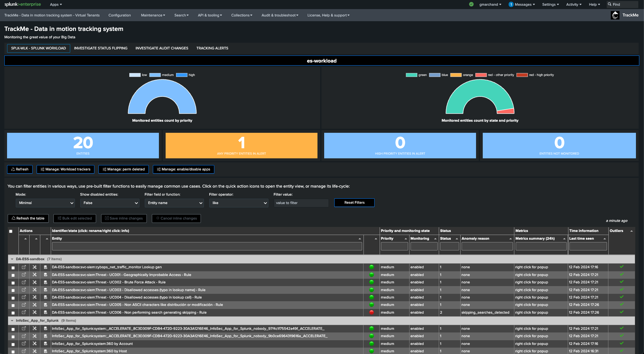644x354 pixels.
Task: Open the Maintenance menu
Action: [153, 15]
